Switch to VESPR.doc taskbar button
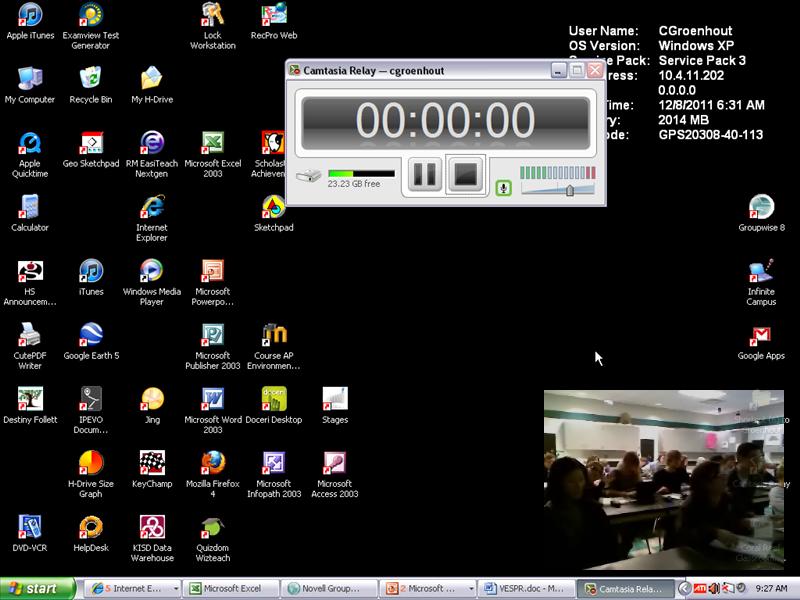Viewport: 800px width, 600px height. click(527, 589)
